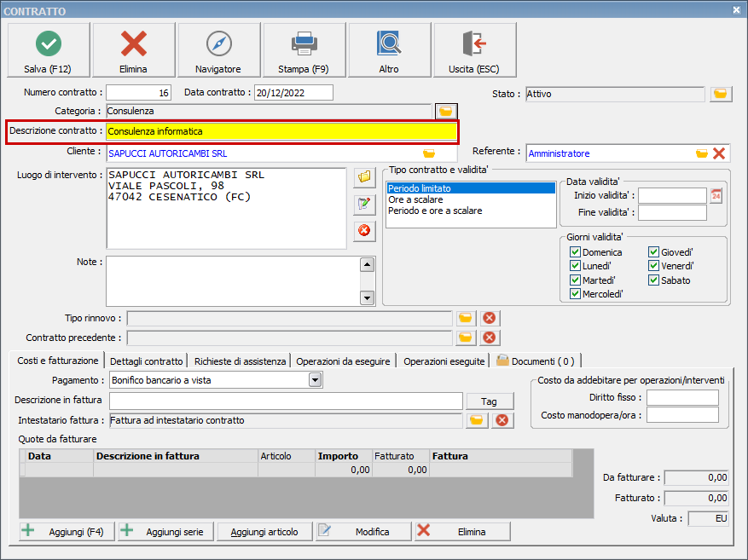This screenshot has width=748, height=560.
Task: Select Periodo limitato contract type
Action: point(471,188)
